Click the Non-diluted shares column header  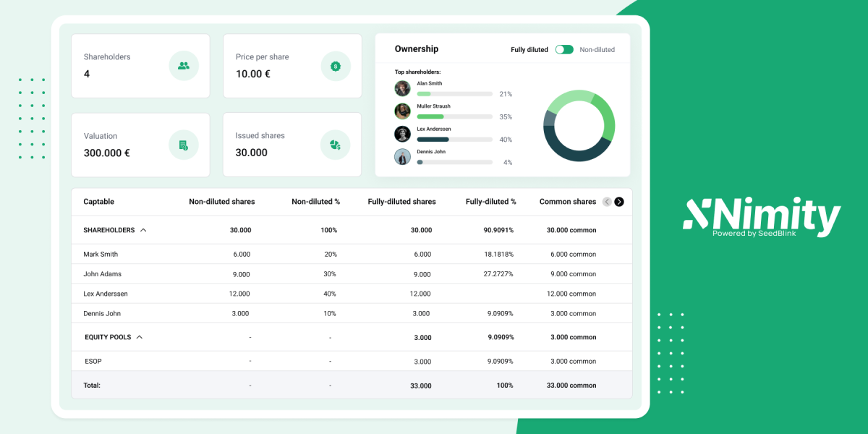click(222, 202)
